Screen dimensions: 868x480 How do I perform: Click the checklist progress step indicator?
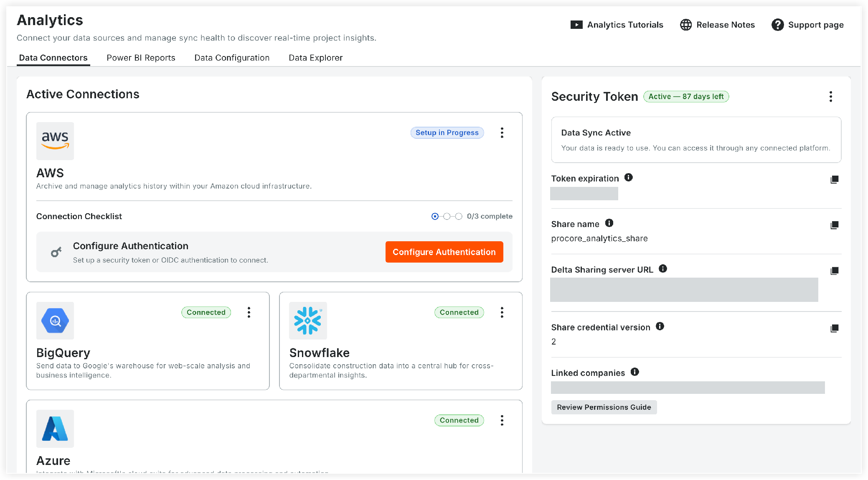pyautogui.click(x=447, y=216)
